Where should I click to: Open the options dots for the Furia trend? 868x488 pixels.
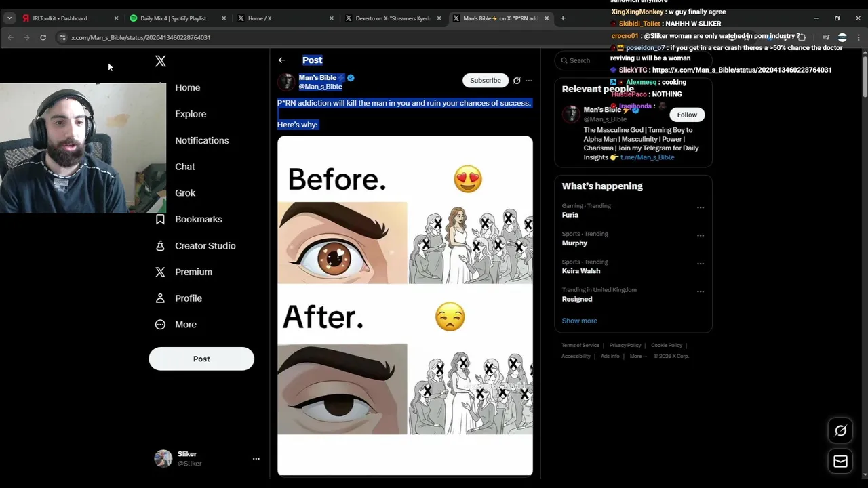coord(701,207)
